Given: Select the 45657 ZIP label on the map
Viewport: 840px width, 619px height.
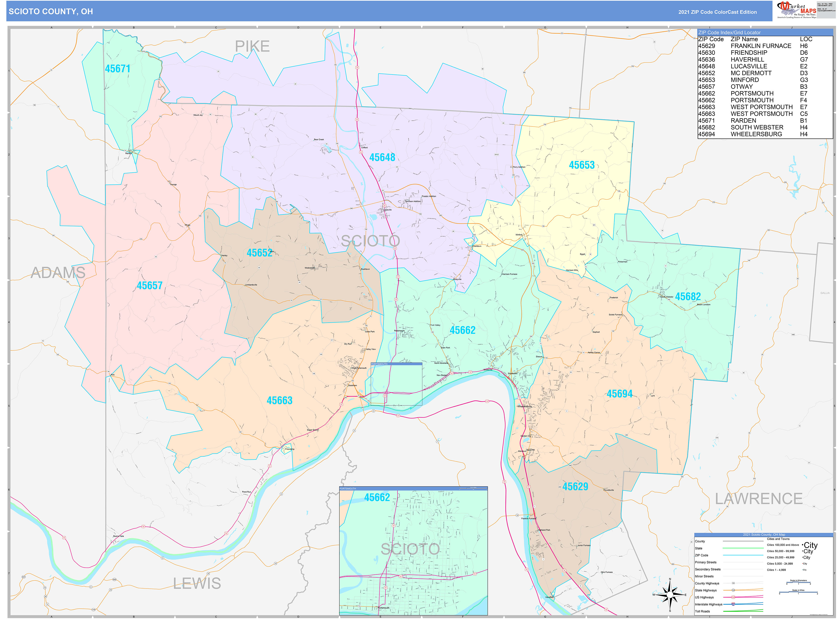Looking at the screenshot, I should tap(149, 286).
